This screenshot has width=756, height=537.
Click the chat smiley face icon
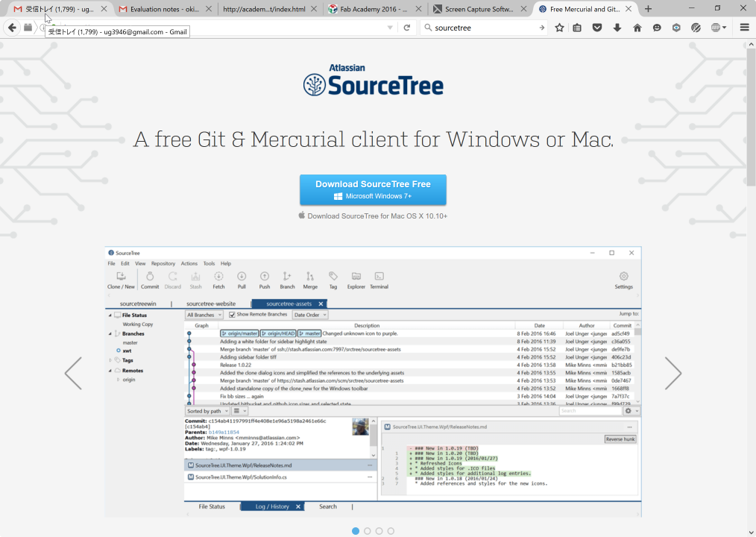point(657,28)
